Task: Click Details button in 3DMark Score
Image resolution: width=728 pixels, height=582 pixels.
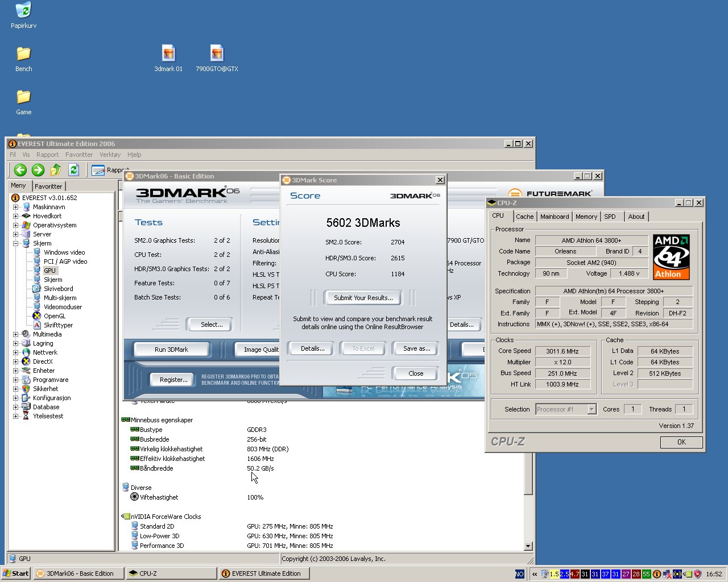Action: point(312,348)
